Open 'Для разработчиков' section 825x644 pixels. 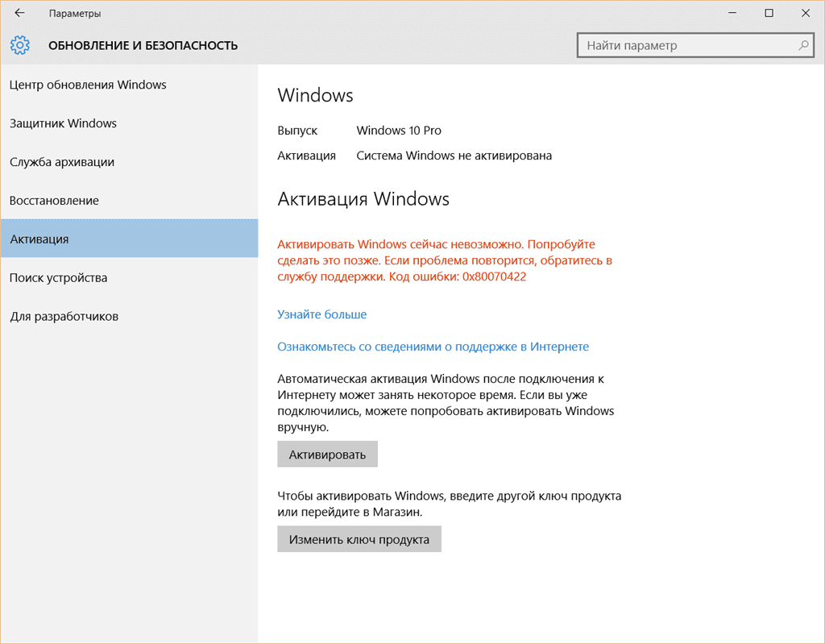click(x=129, y=317)
